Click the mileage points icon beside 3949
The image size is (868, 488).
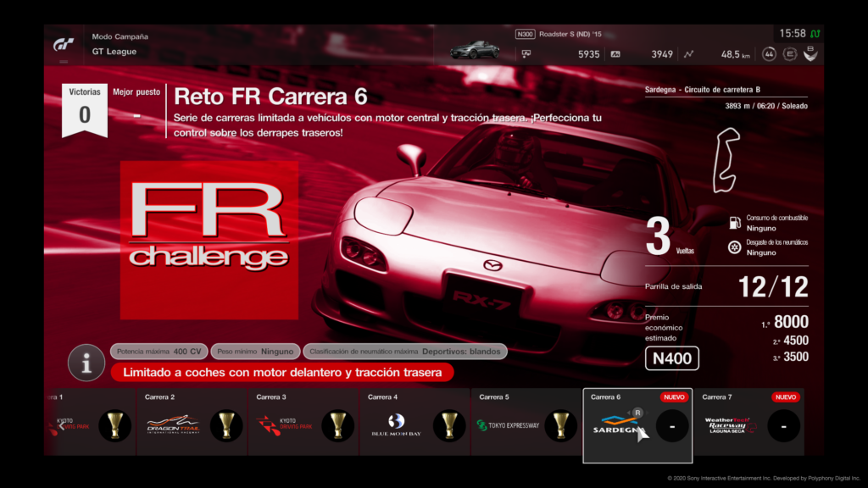[615, 54]
